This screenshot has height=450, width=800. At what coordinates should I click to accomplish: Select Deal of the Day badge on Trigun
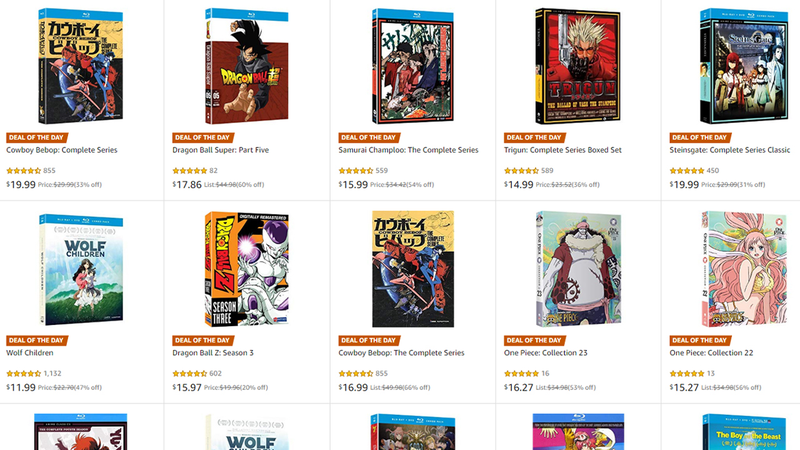(x=534, y=137)
